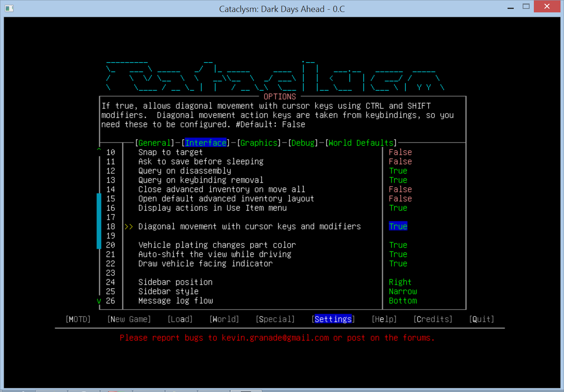Image resolution: width=564 pixels, height=392 pixels.
Task: Click row number 10
Action: point(111,152)
